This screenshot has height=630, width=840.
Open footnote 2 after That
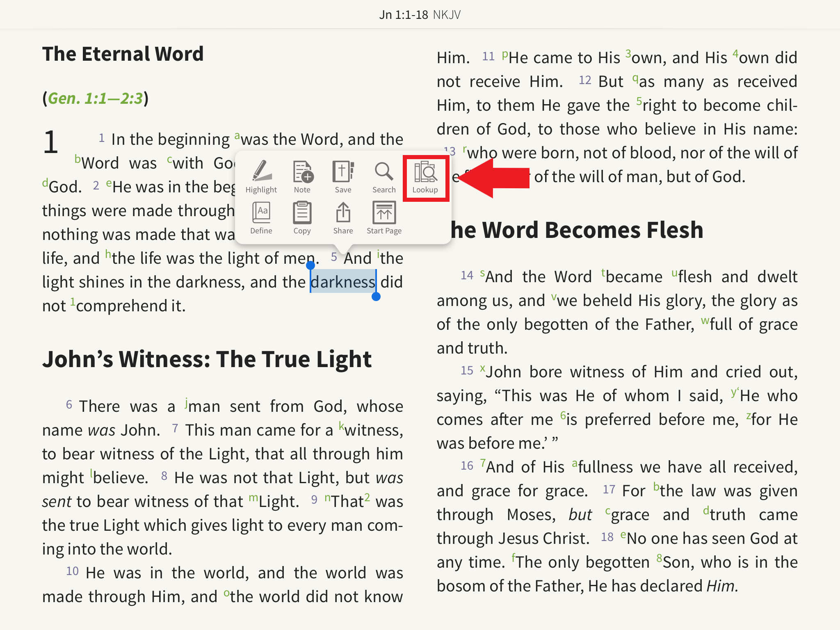coord(367,498)
